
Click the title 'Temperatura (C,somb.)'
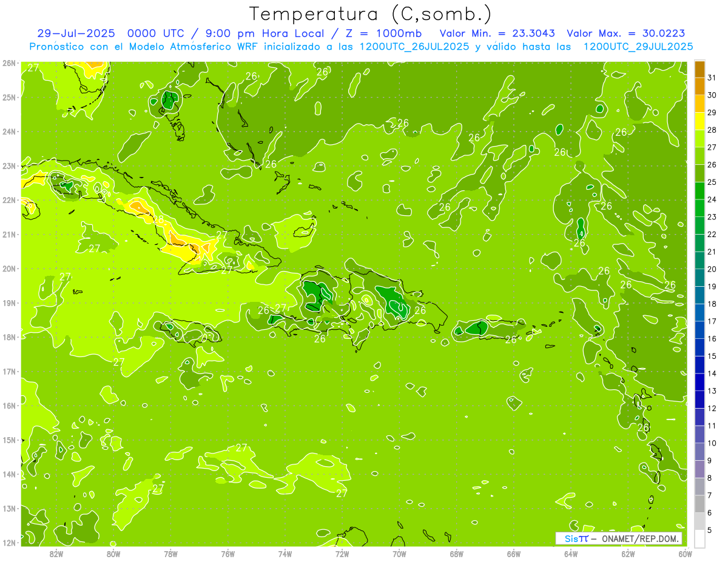click(x=370, y=14)
